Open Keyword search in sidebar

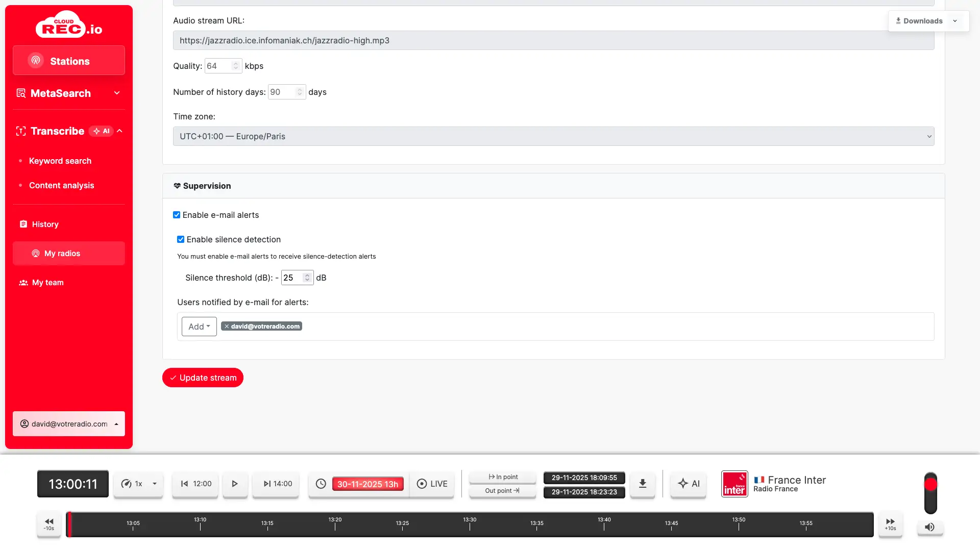(x=60, y=161)
